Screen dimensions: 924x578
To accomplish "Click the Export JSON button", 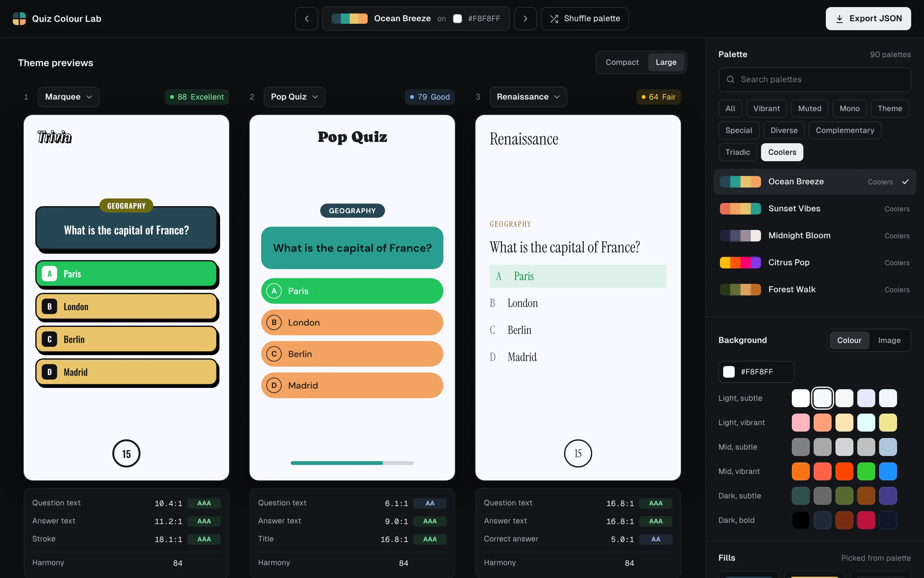I will tap(868, 18).
